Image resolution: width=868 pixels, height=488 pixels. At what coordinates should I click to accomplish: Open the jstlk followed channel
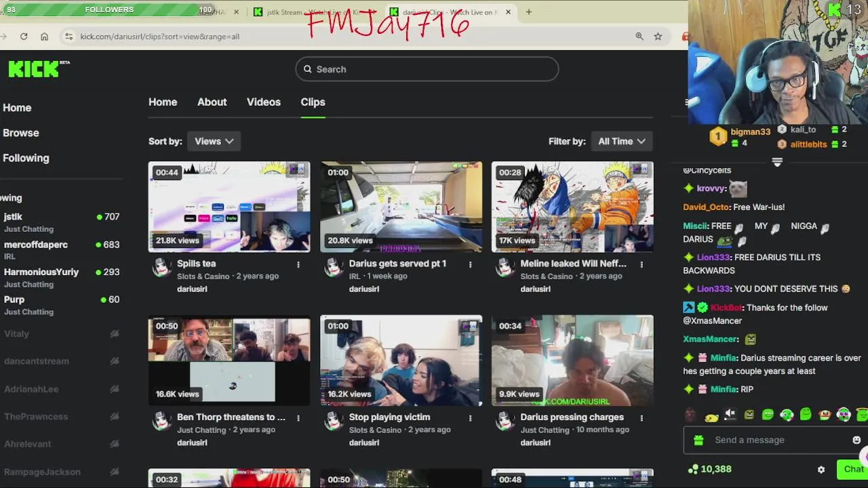(61, 222)
